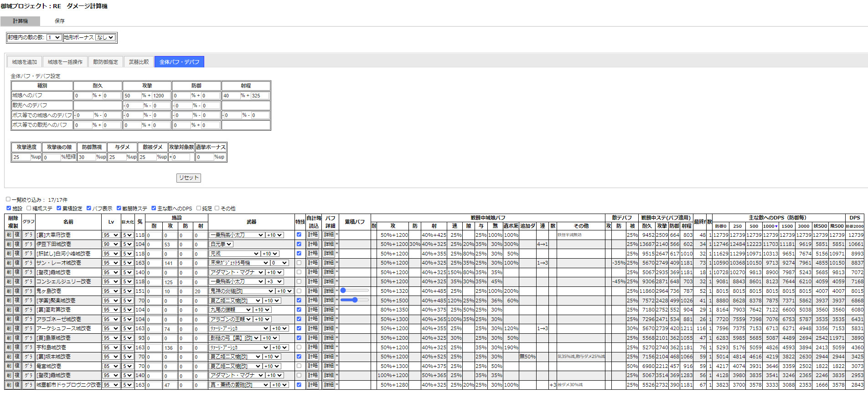Open the 武器比較 tab
The height and width of the screenshot is (403, 868).
pyautogui.click(x=139, y=62)
